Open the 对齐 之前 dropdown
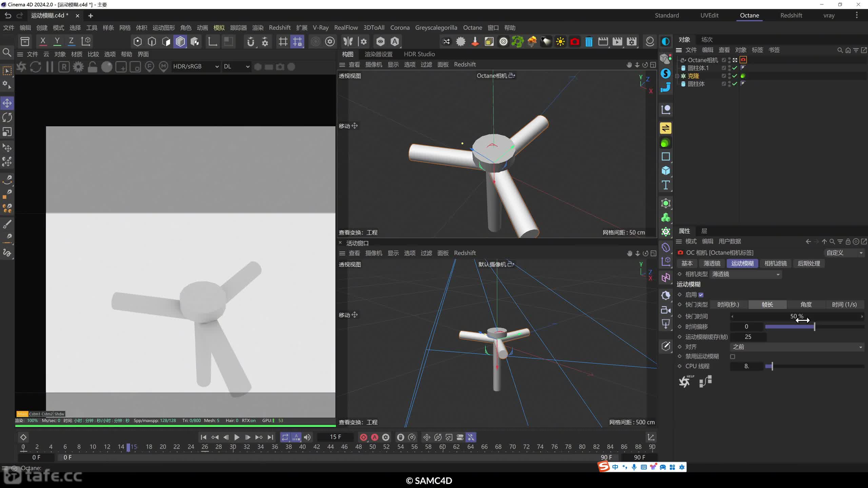The height and width of the screenshot is (488, 868). point(797,347)
